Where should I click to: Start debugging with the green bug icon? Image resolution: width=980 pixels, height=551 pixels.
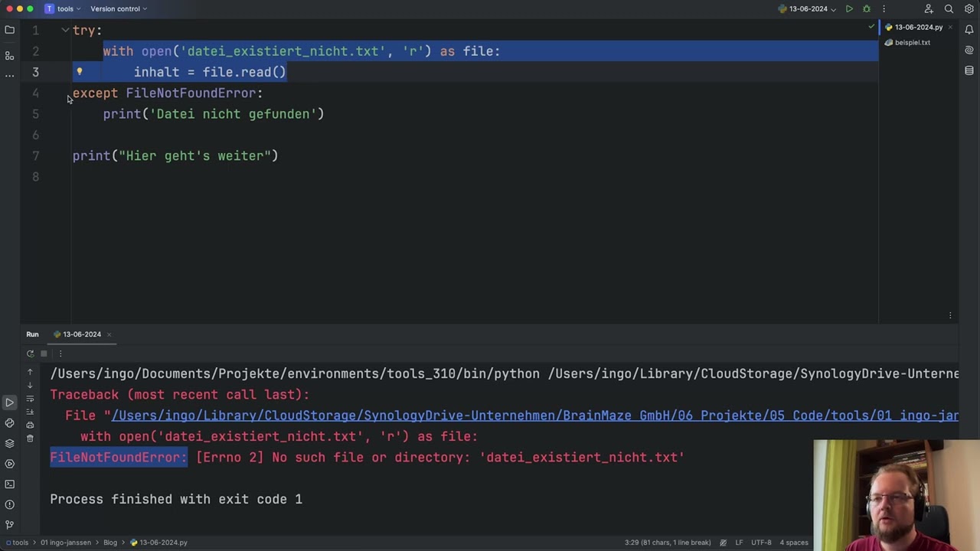pos(867,9)
